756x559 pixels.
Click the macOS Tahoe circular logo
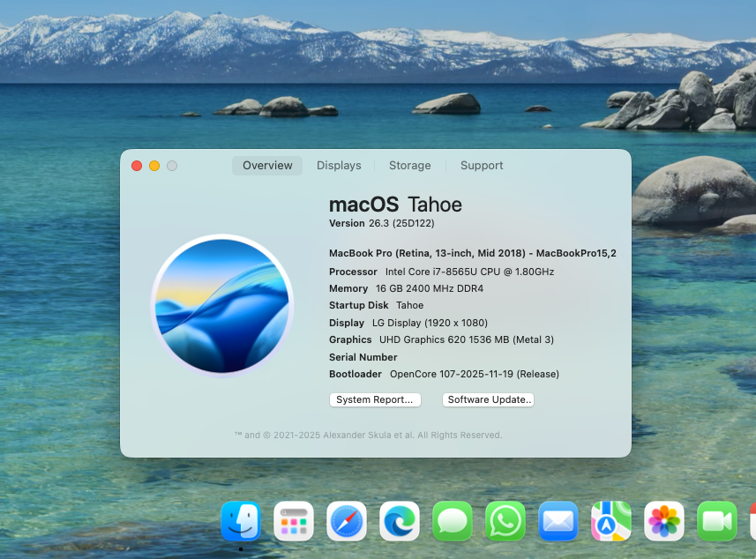point(222,306)
